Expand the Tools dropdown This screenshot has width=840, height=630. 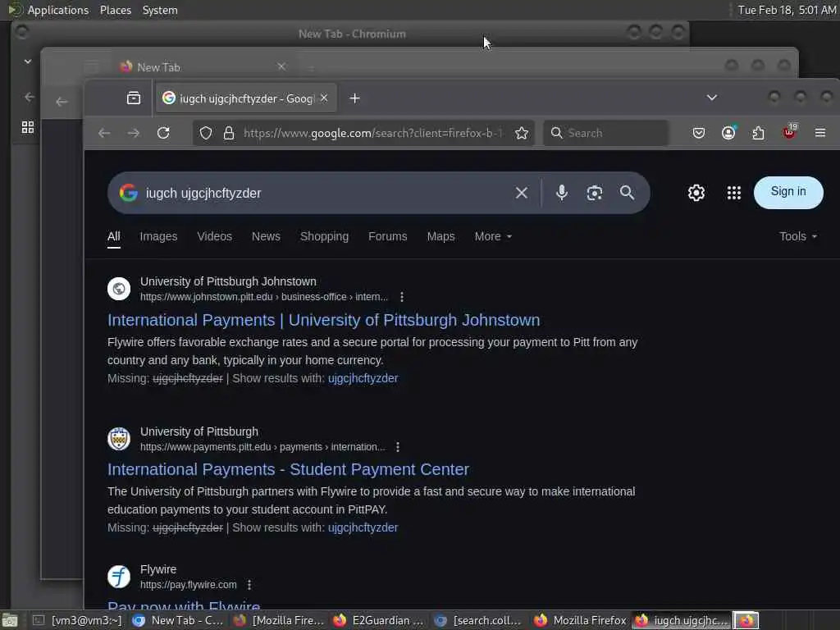798,236
